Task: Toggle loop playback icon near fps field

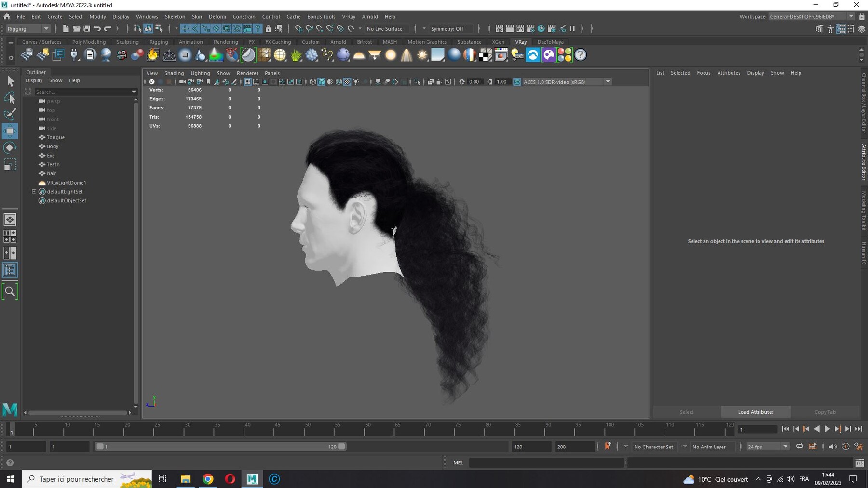Action: pyautogui.click(x=800, y=447)
